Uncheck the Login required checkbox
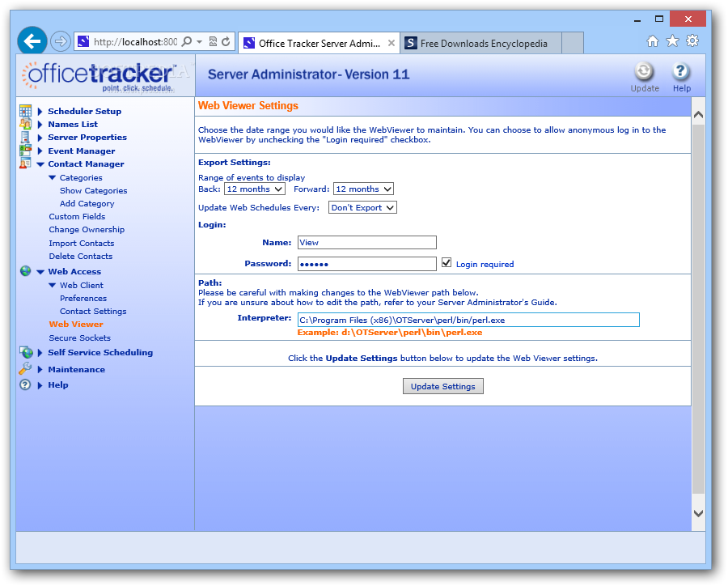Image resolution: width=728 pixels, height=586 pixels. [x=447, y=262]
